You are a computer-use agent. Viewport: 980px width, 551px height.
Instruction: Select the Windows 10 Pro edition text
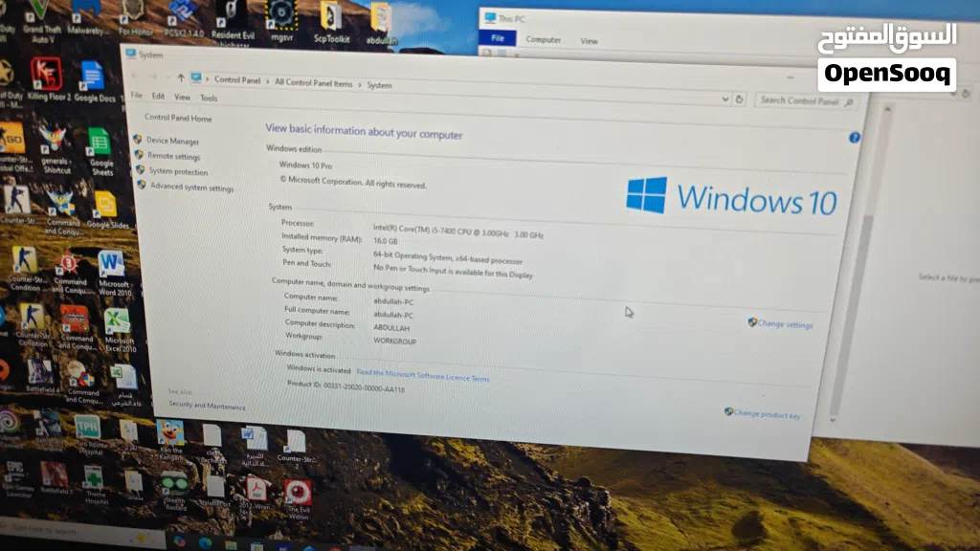[x=305, y=165]
